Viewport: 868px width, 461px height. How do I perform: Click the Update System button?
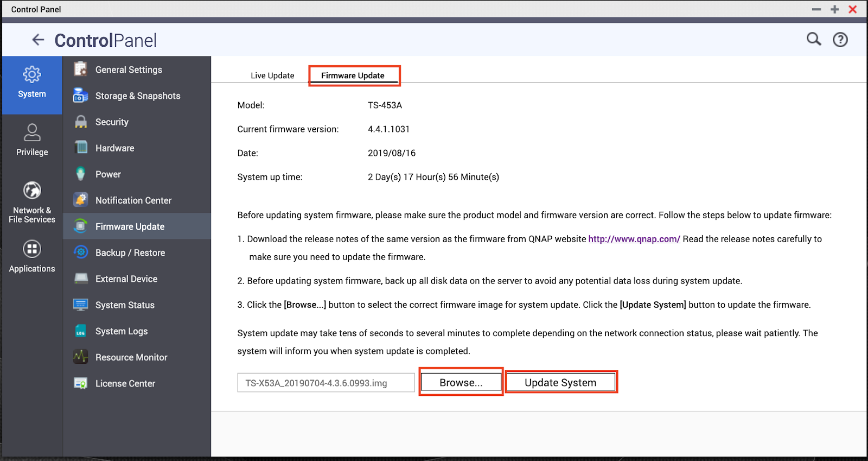[x=560, y=383]
